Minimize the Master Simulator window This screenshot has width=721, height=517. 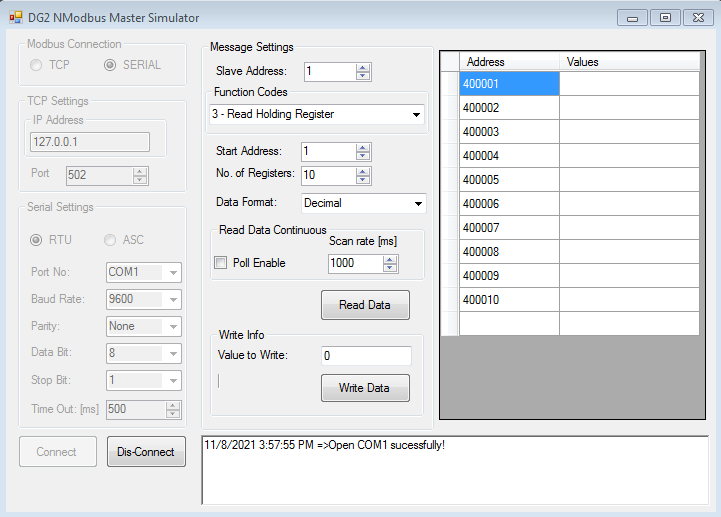632,18
